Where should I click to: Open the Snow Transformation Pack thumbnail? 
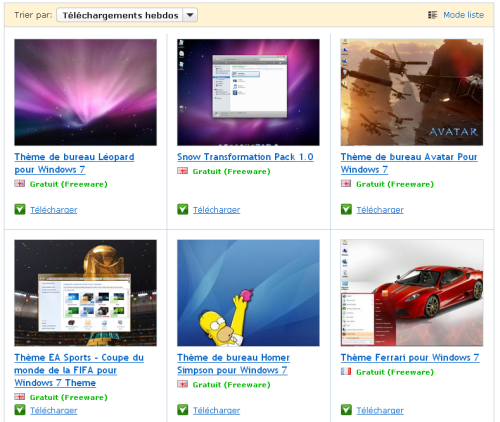pos(248,92)
